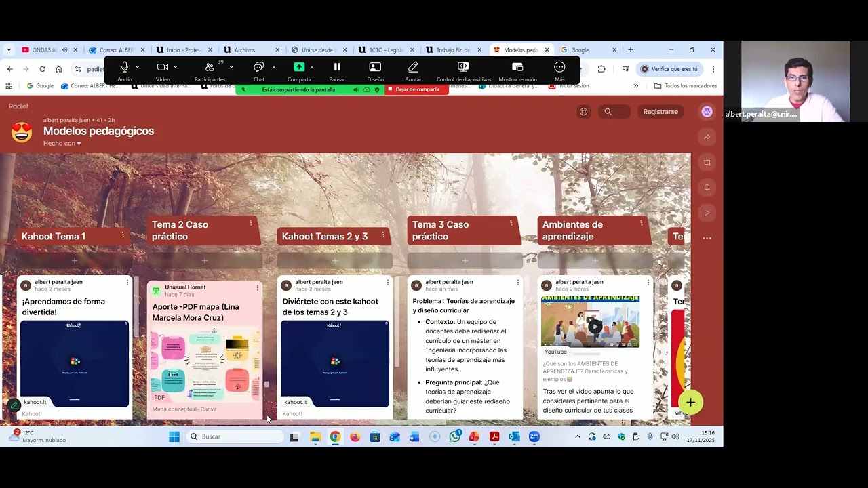Start Padlet slideshow play icon
Image resolution: width=868 pixels, height=488 pixels.
[x=707, y=213]
